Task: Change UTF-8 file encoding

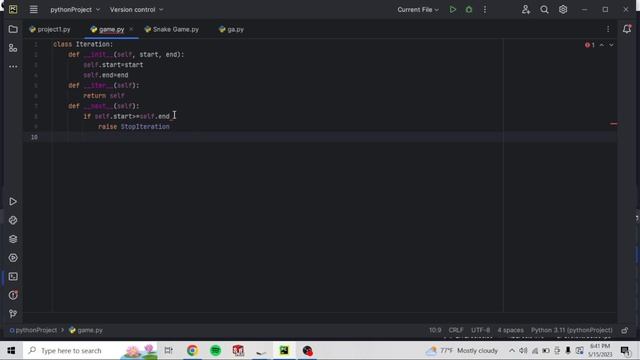Action: tap(480, 330)
